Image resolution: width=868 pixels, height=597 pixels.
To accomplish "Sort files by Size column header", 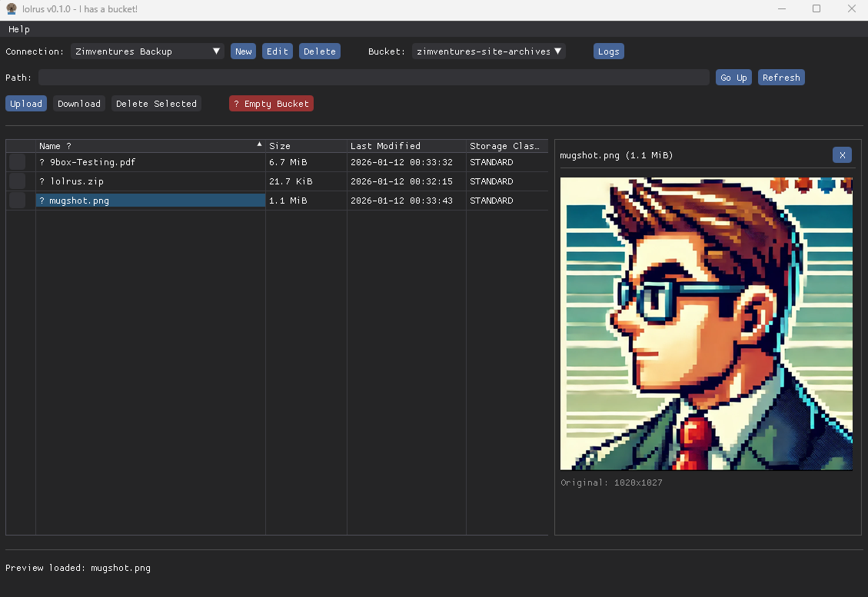I will [x=280, y=146].
